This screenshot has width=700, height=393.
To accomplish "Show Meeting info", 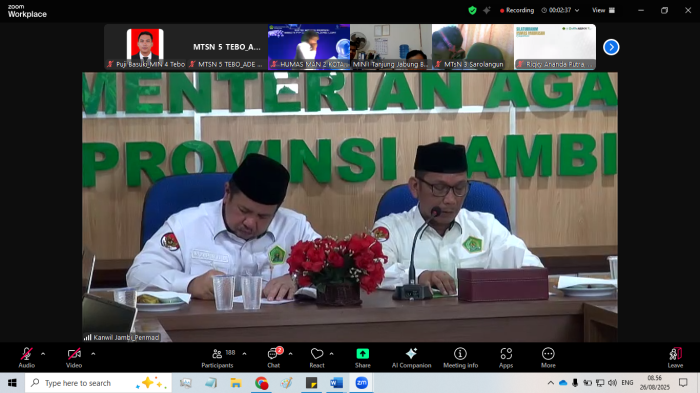I will click(460, 358).
